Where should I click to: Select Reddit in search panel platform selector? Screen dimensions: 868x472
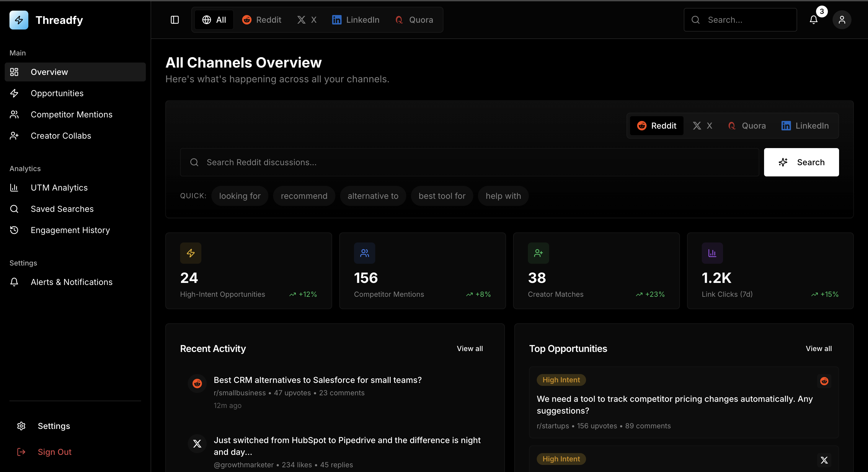click(656, 126)
